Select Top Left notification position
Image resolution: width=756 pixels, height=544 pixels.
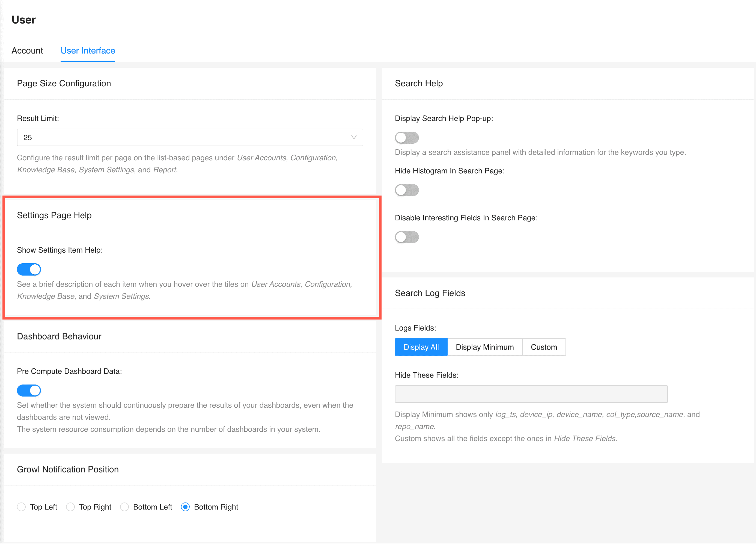click(21, 507)
